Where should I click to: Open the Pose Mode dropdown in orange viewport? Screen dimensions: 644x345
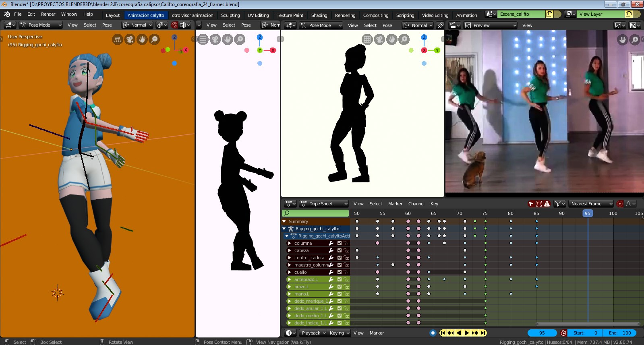[x=41, y=25]
